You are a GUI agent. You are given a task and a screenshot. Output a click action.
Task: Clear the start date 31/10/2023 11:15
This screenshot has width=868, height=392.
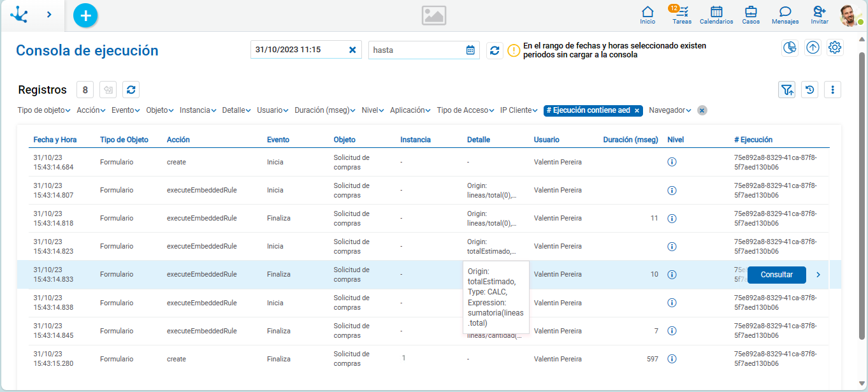352,50
